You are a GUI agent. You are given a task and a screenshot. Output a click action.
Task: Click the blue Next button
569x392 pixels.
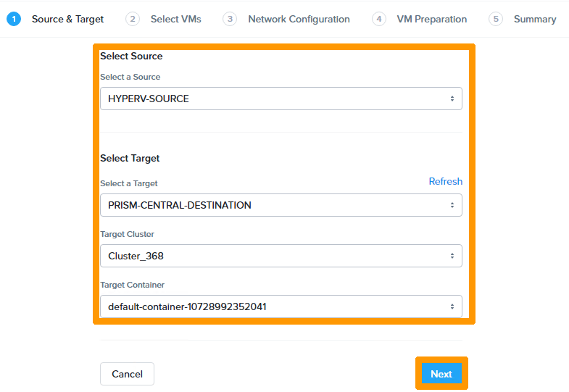point(441,374)
